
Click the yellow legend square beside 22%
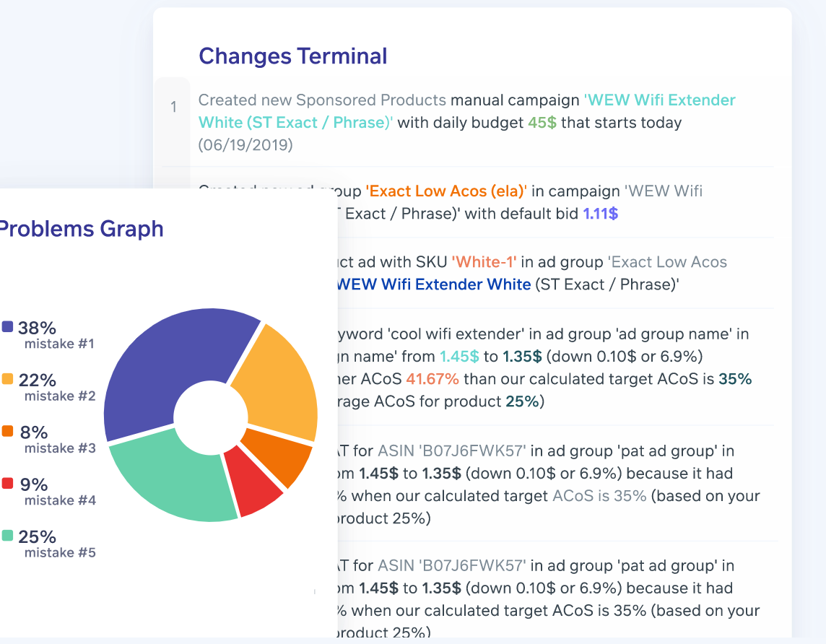tap(8, 379)
